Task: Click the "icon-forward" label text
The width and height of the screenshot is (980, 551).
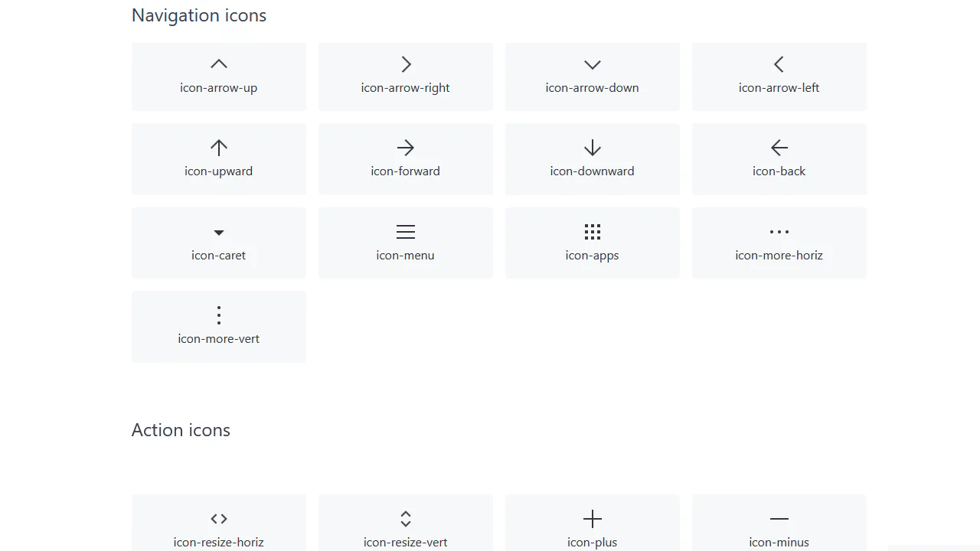Action: [406, 171]
